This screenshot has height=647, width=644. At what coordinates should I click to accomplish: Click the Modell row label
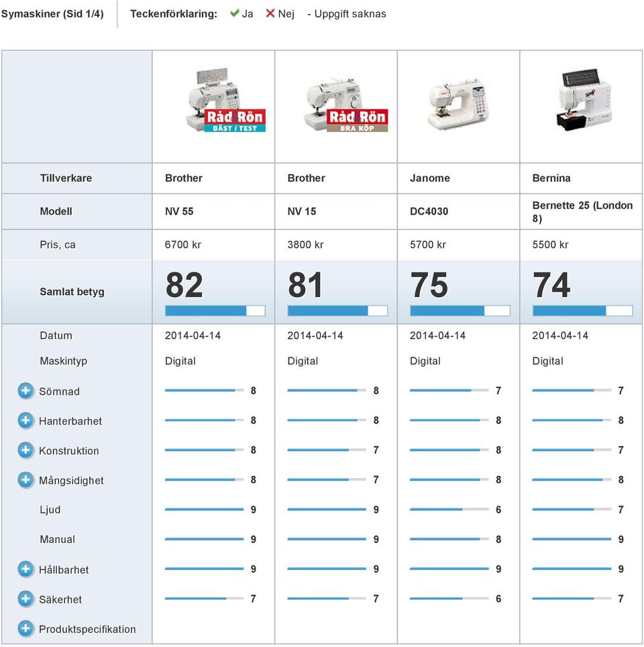(56, 211)
